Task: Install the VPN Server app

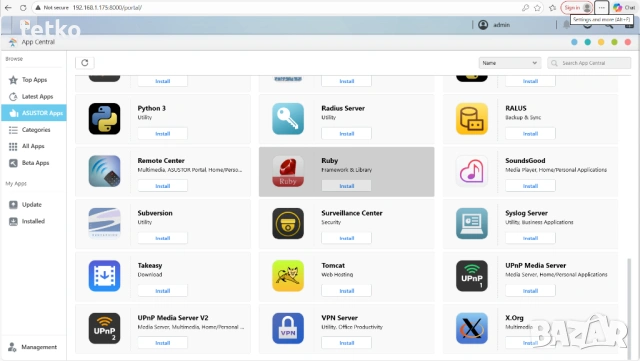Action: (x=347, y=343)
